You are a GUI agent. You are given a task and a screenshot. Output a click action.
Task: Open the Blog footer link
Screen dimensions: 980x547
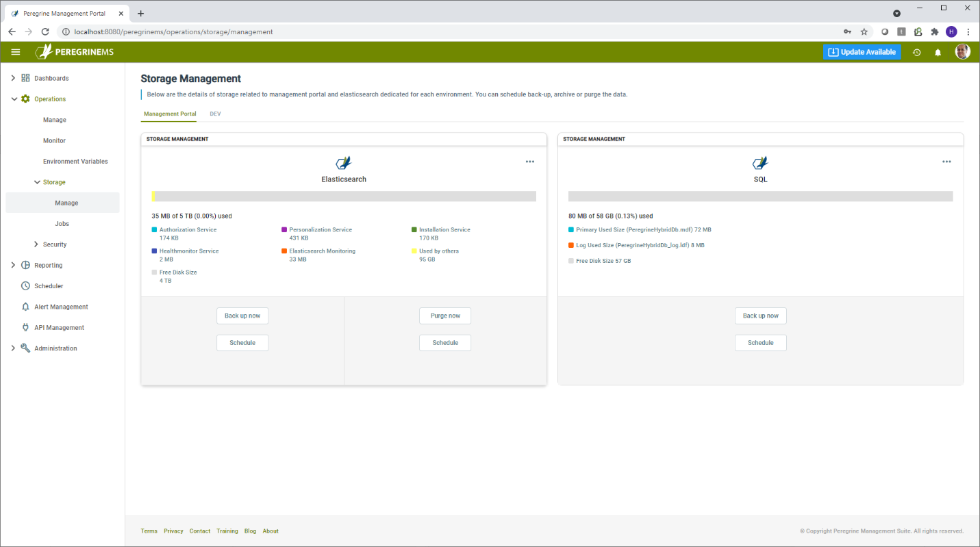pos(250,531)
